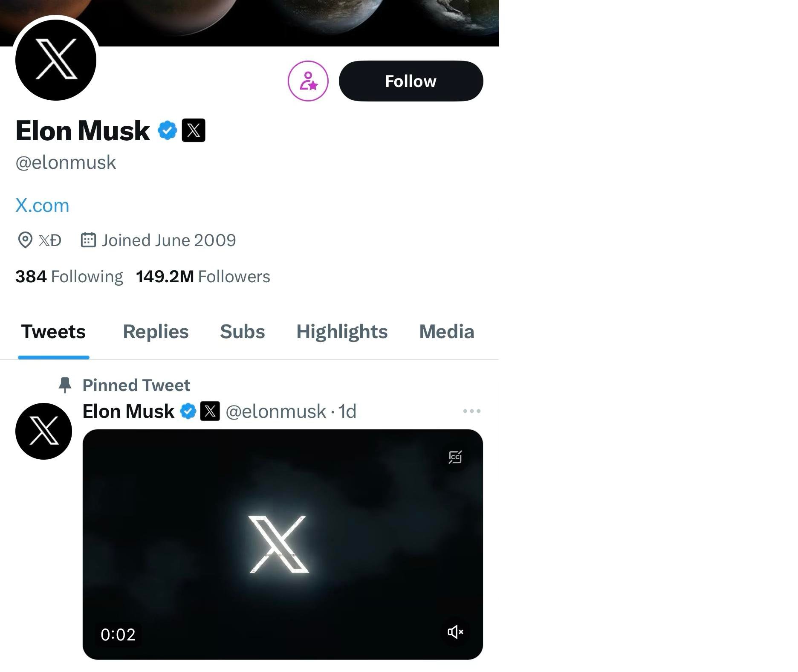Click the blue verified badge by the profile name
798x672 pixels.
(168, 130)
